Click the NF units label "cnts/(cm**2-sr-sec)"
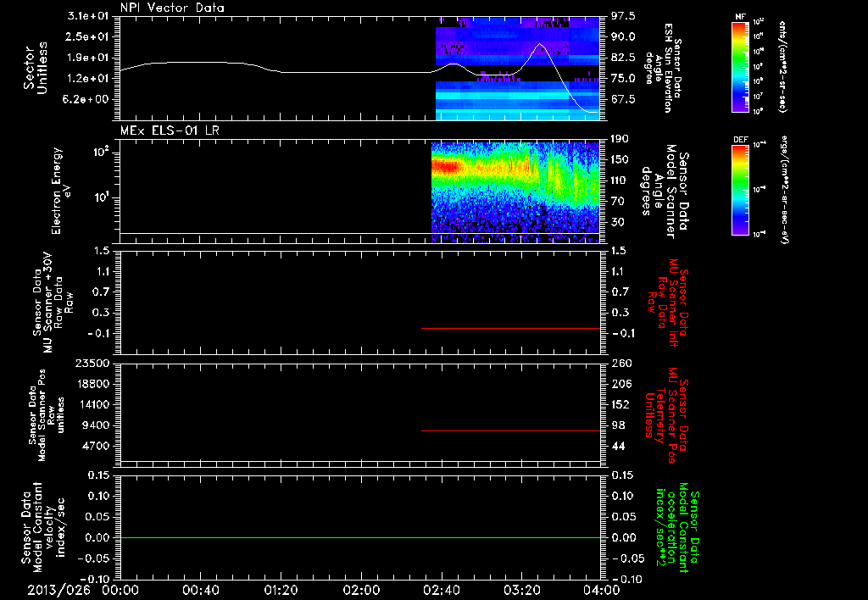 (x=782, y=67)
